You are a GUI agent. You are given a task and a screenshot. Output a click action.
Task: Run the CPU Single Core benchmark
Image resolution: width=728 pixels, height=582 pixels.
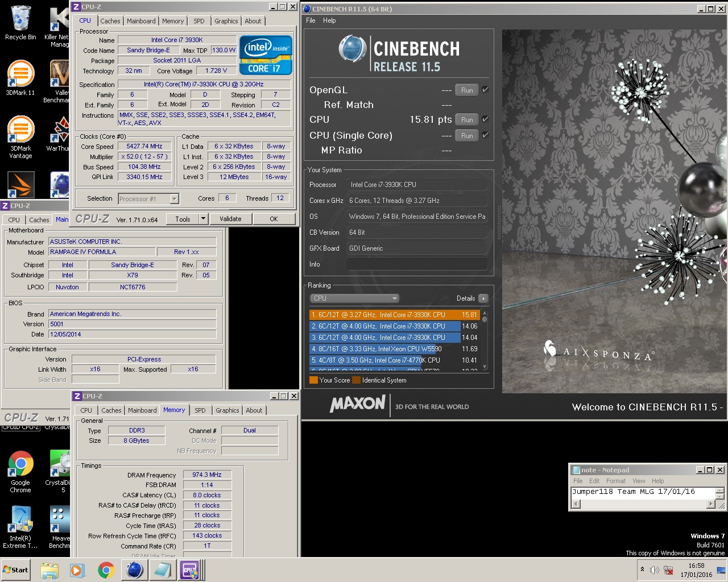coord(467,136)
